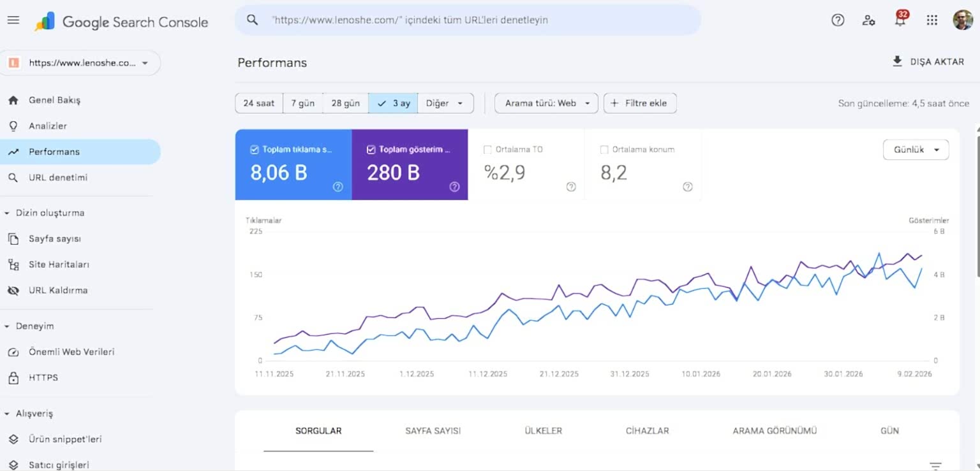This screenshot has width=980, height=471.
Task: Select the 28 gün date range
Action: click(345, 103)
